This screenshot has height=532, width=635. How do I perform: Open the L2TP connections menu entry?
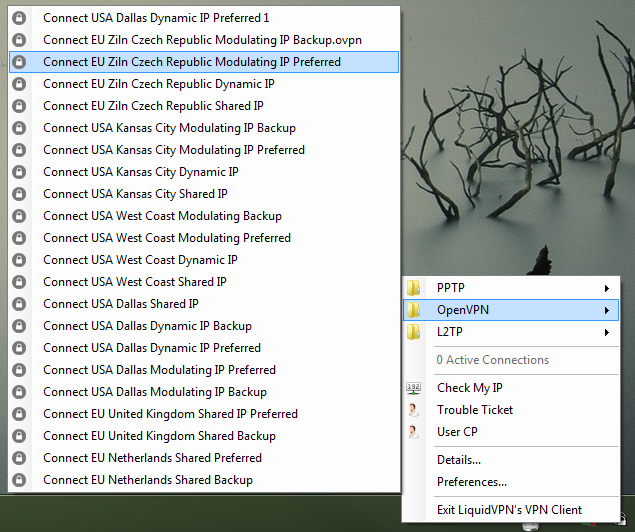click(x=511, y=332)
